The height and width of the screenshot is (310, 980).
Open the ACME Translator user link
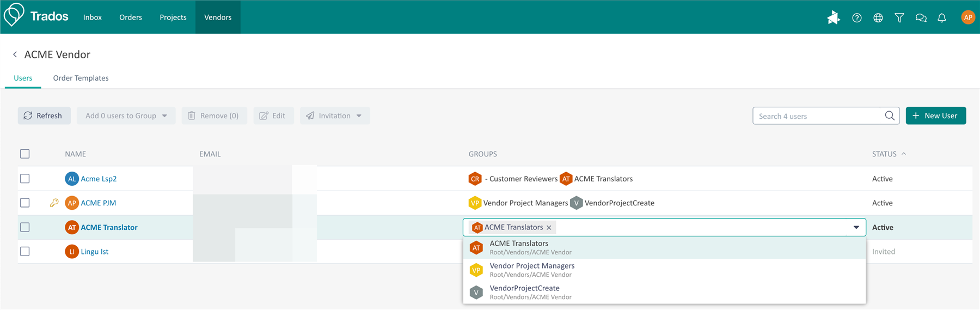(109, 227)
